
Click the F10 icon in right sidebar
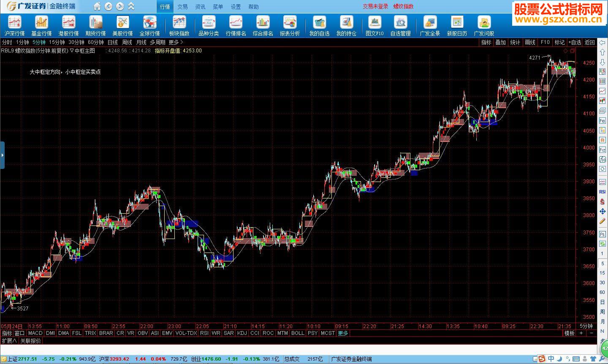click(603, 120)
